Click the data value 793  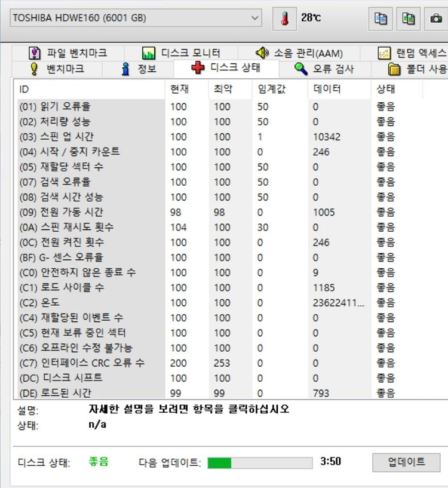click(x=321, y=393)
